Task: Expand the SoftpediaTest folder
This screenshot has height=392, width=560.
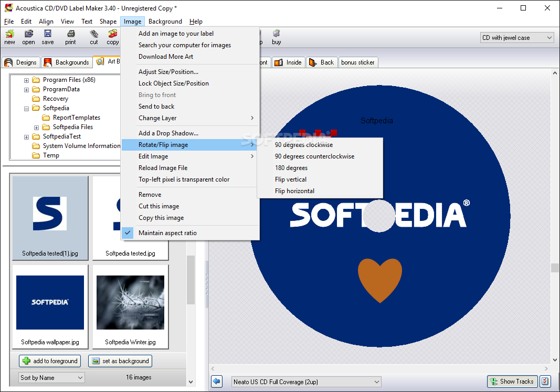Action: click(26, 137)
